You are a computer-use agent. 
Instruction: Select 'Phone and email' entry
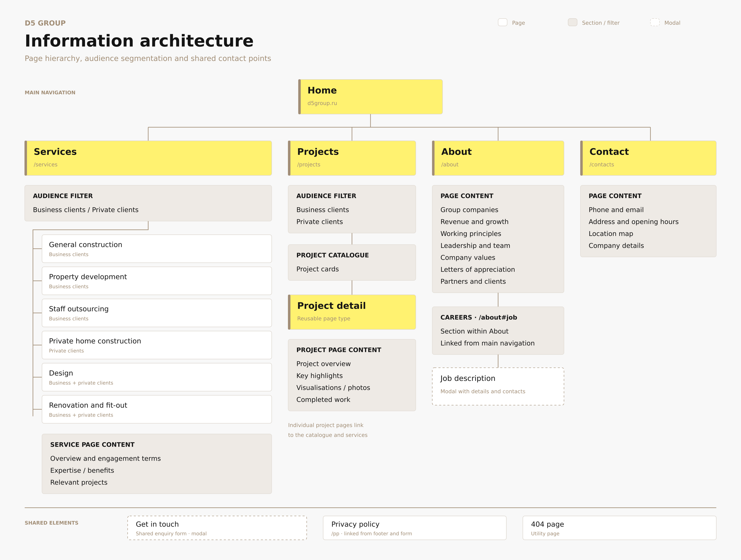tap(616, 210)
